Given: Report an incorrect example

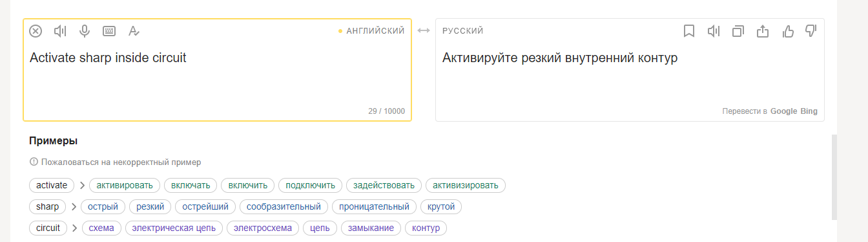Looking at the screenshot, I should 115,162.
